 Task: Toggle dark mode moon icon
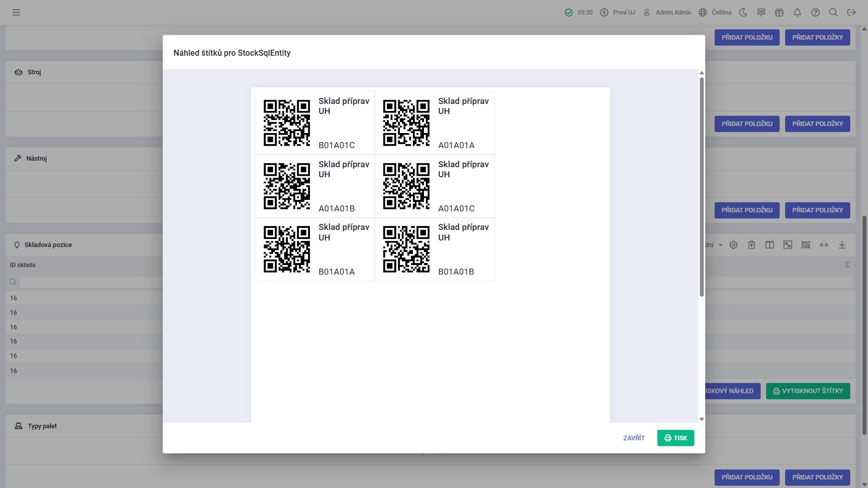tap(743, 13)
